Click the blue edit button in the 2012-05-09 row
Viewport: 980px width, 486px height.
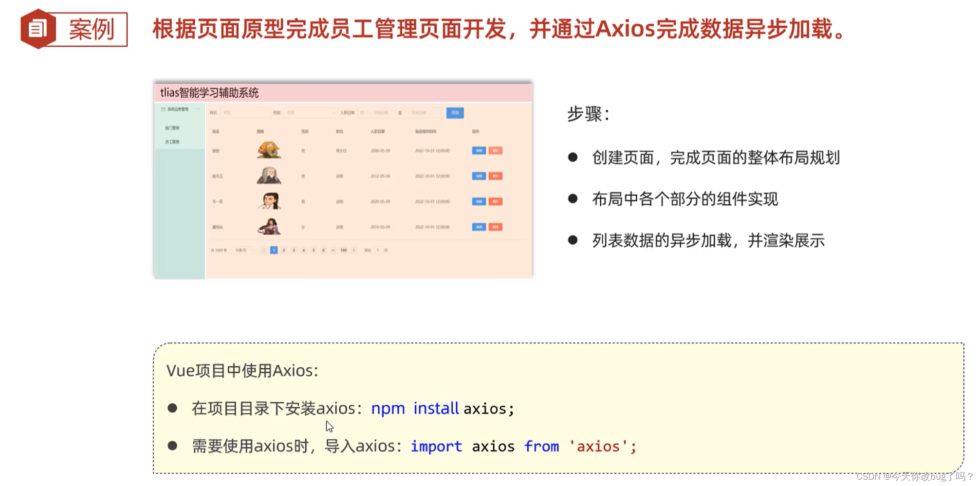pos(479,176)
